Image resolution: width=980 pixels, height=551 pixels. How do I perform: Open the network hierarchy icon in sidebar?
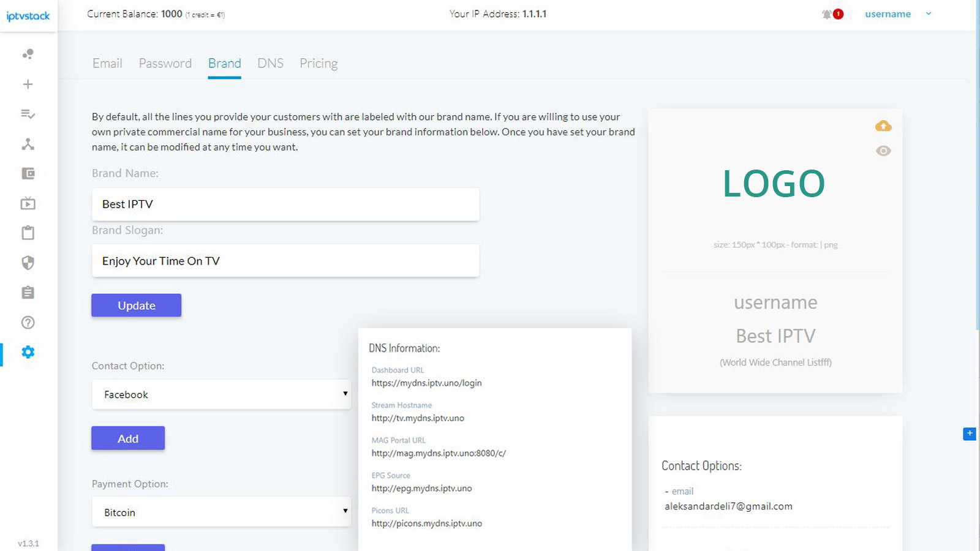click(28, 144)
